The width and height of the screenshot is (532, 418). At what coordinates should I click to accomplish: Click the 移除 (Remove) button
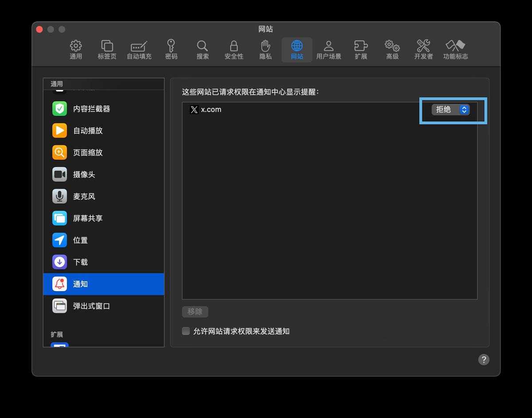pyautogui.click(x=195, y=312)
